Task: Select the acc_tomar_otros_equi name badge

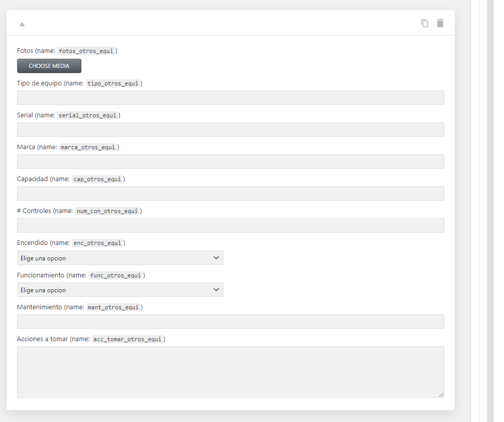Action: tap(128, 339)
